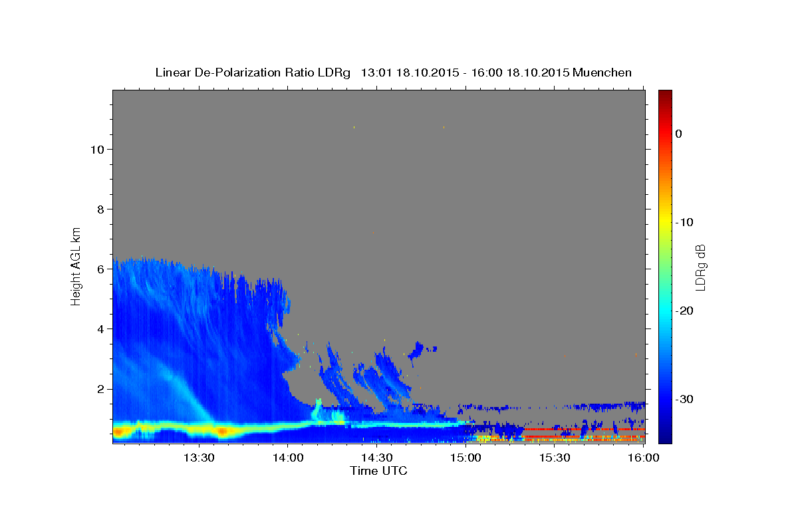Click the 13:30 time tick label
798x532 pixels.
click(x=199, y=458)
